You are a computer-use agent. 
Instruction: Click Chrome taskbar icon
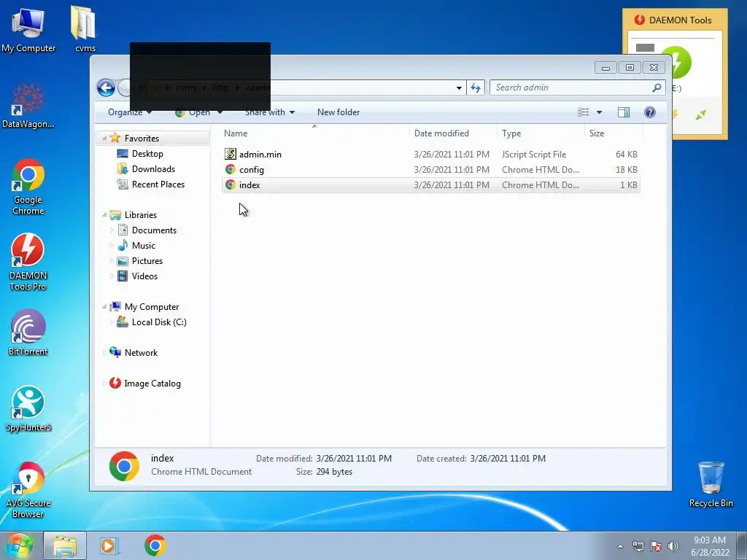click(x=155, y=545)
